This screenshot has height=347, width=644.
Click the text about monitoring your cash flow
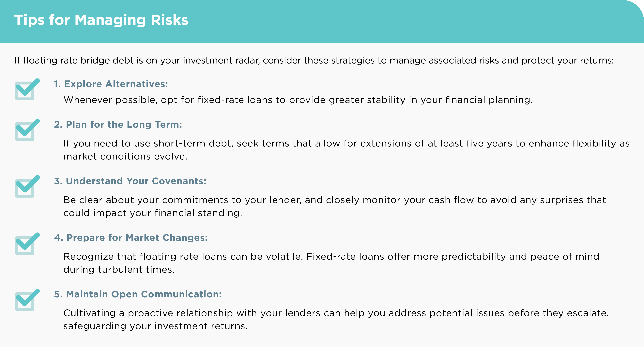[335, 206]
